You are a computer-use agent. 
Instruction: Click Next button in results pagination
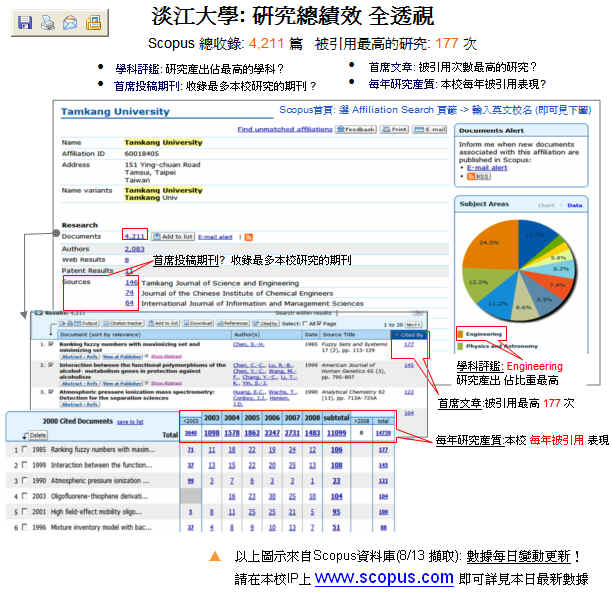413,324
